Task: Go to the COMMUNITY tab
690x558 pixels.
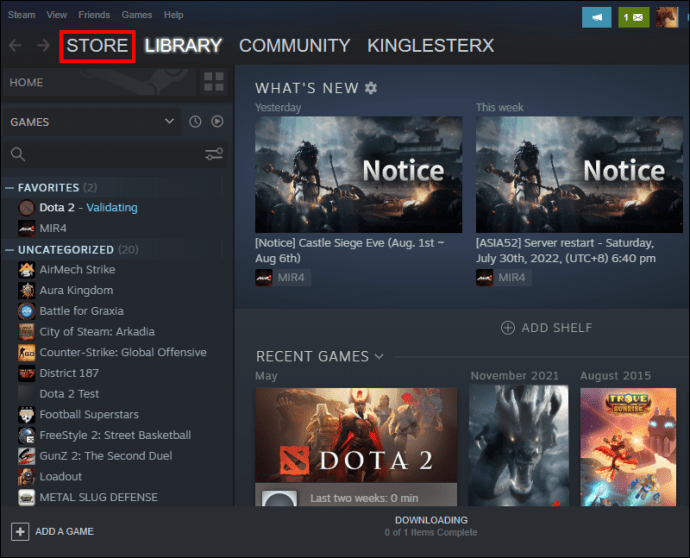Action: point(294,46)
